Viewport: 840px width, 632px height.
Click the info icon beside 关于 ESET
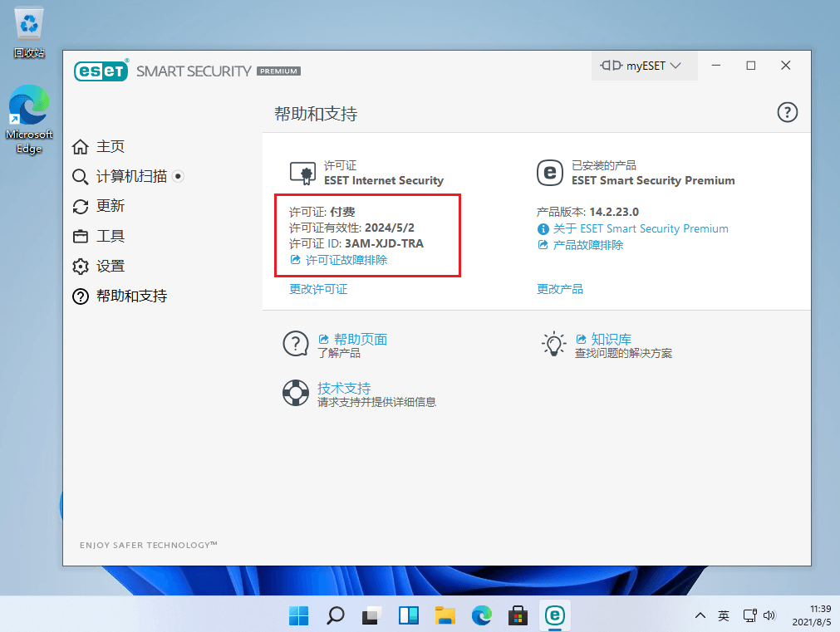pos(543,229)
